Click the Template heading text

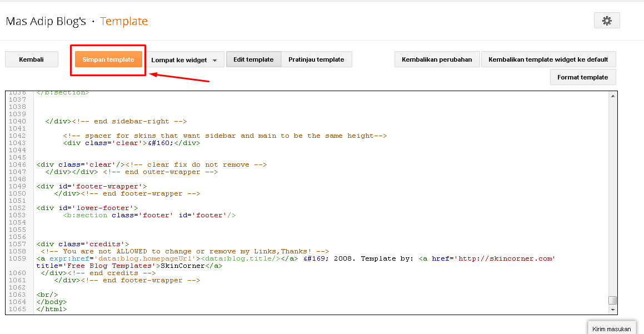point(123,21)
